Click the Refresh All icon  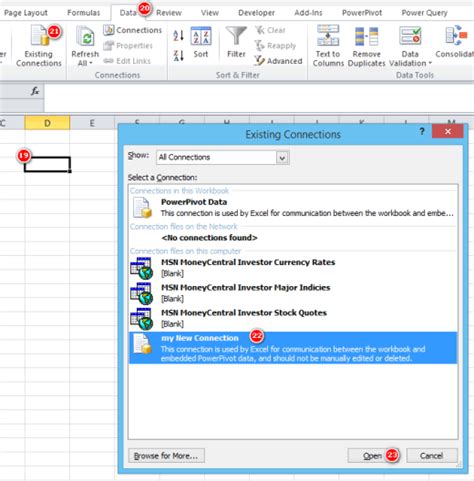tap(85, 37)
